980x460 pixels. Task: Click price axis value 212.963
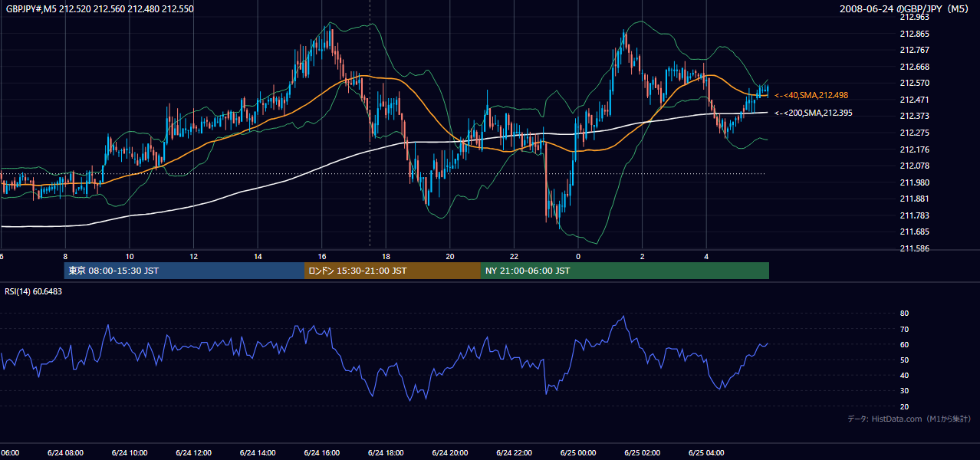coord(914,17)
